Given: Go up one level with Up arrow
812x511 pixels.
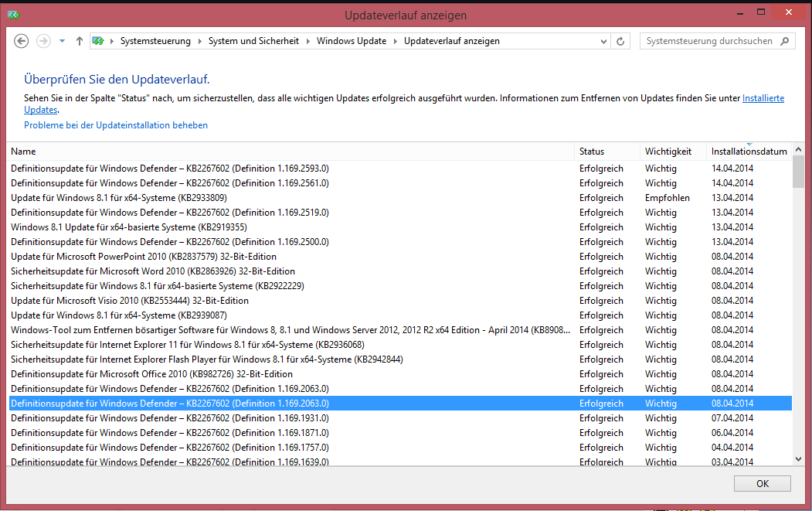Looking at the screenshot, I should pyautogui.click(x=80, y=41).
